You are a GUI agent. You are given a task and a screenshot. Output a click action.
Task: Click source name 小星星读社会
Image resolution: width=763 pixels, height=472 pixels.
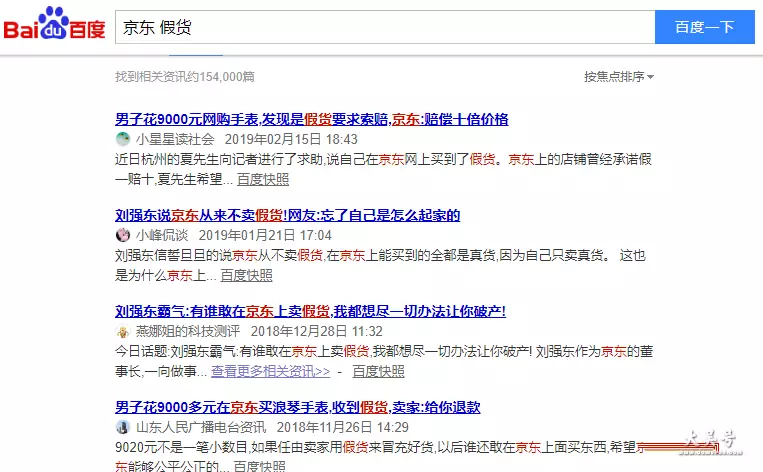pos(175,139)
